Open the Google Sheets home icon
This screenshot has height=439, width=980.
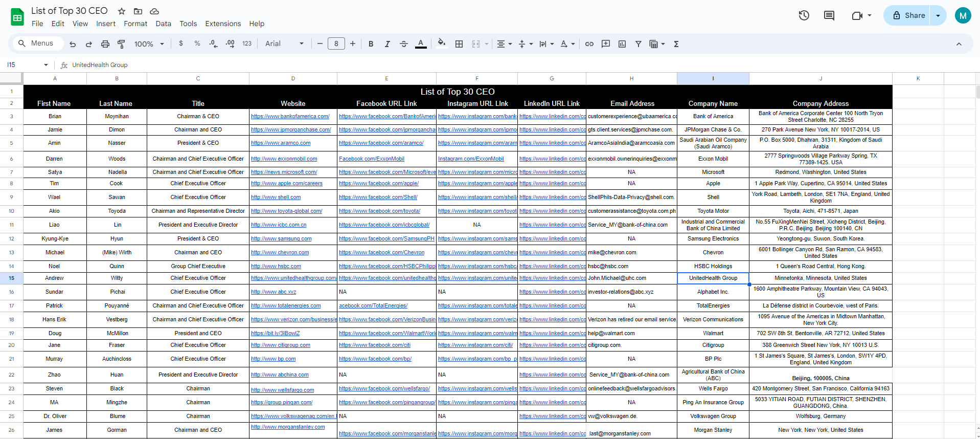(17, 17)
